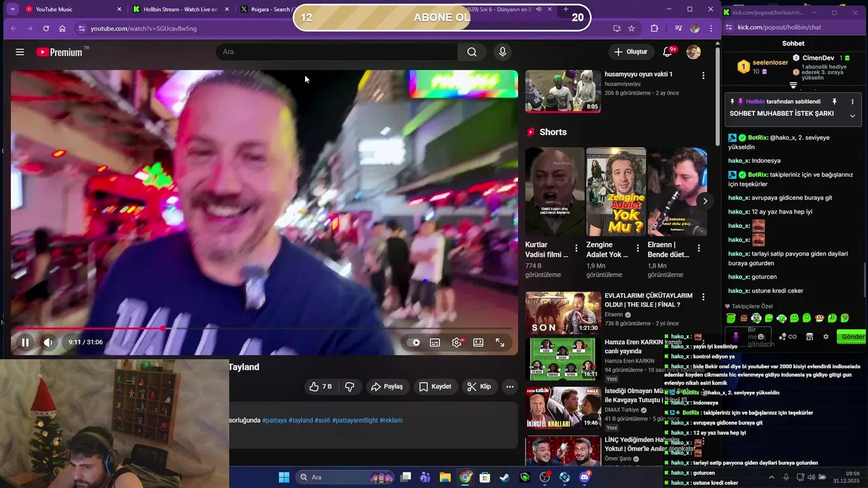This screenshot has height=488, width=868.
Task: Click the #soi6 hashtag link
Action: point(322,420)
